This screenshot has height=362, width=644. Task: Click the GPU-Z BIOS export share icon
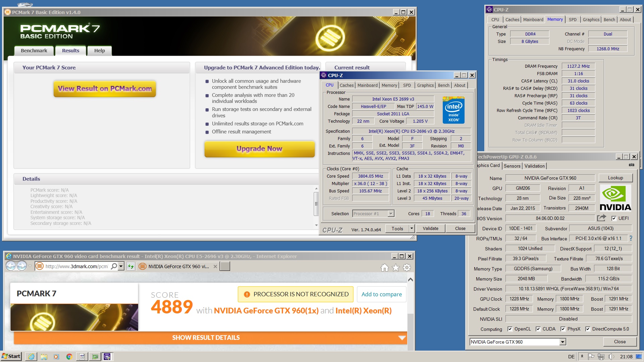[x=602, y=218]
